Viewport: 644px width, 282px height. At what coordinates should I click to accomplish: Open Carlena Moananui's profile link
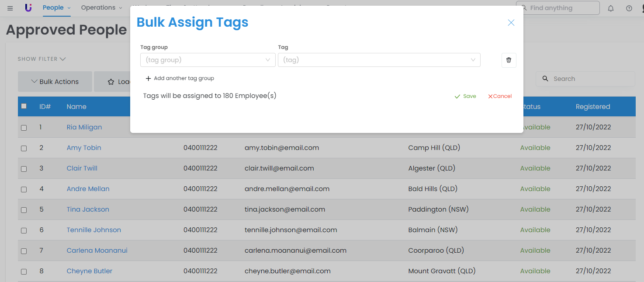[x=97, y=251]
